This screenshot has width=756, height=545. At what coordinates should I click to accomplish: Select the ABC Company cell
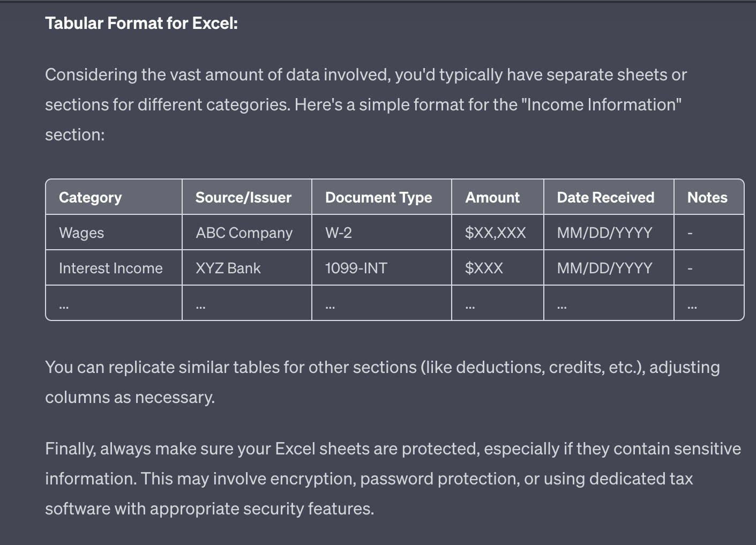(x=244, y=233)
